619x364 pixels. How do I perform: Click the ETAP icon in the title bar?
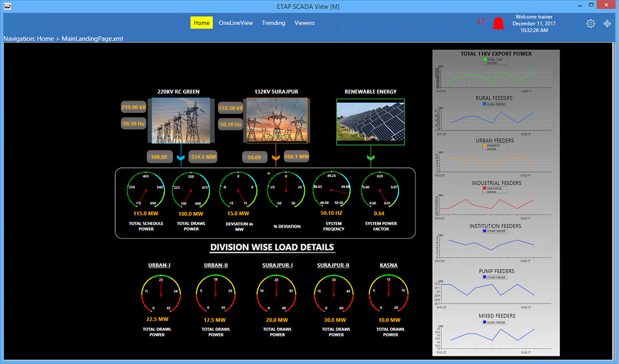tap(7, 5)
